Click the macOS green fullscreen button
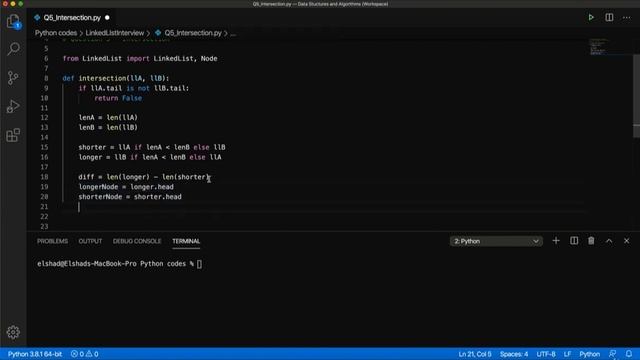Image resolution: width=640 pixels, height=360 pixels. 20,4
